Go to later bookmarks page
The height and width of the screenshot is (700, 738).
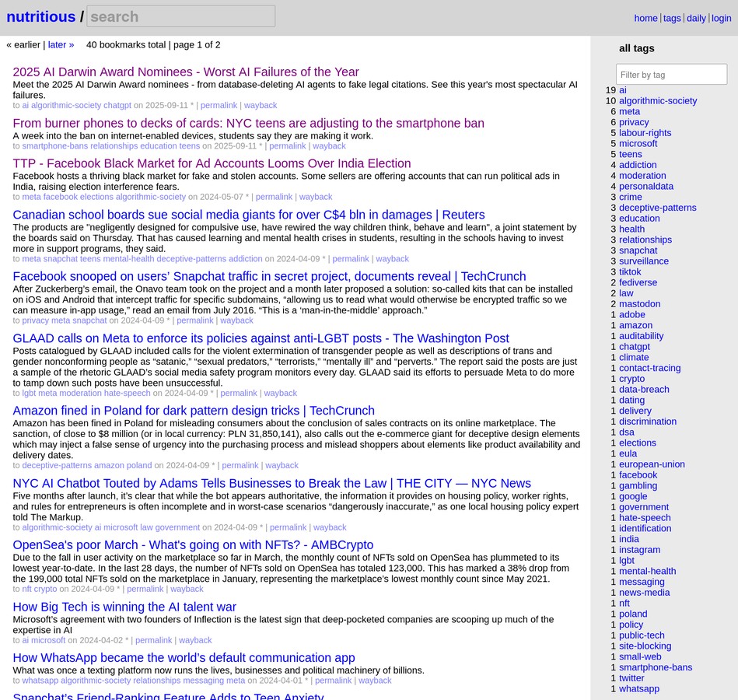coord(61,45)
